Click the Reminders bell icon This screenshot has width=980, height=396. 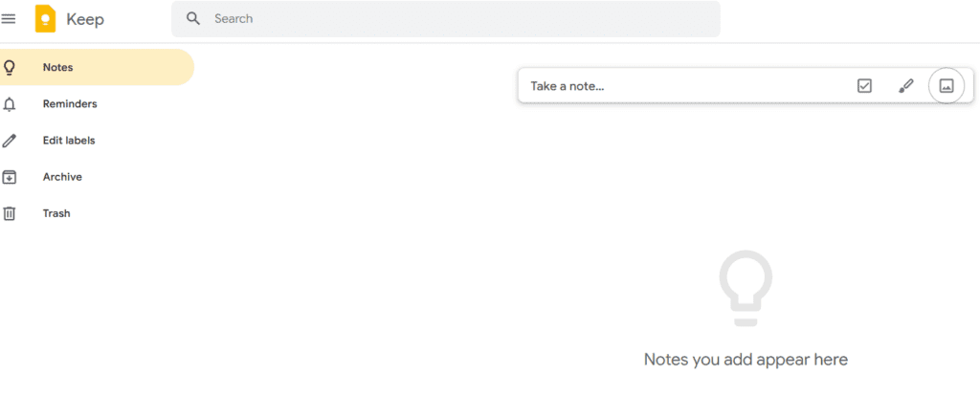click(10, 104)
